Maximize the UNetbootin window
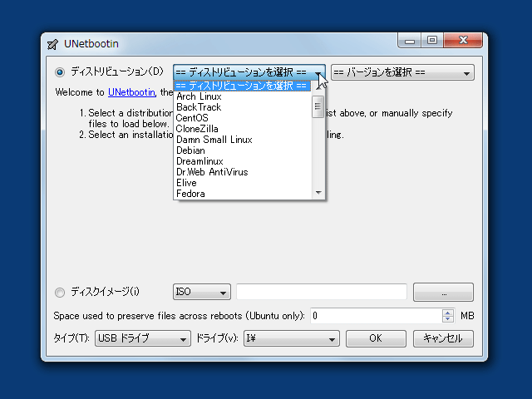This screenshot has width=532, height=399. coord(432,41)
